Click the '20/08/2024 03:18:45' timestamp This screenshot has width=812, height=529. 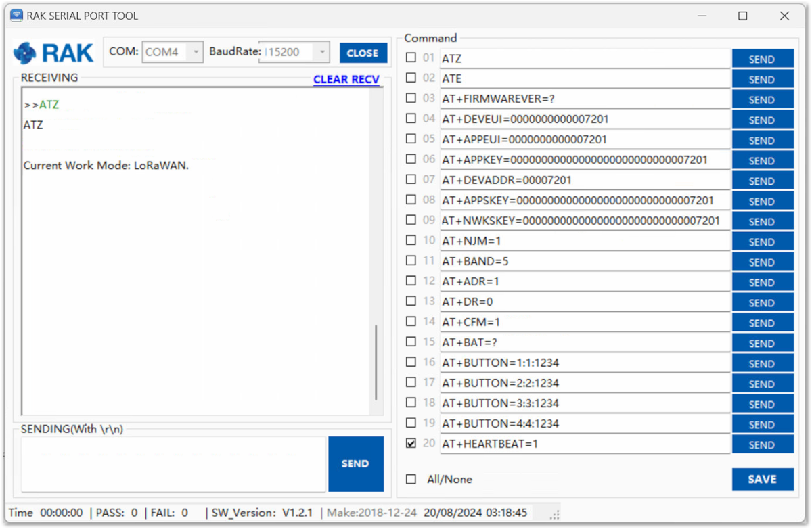point(476,513)
